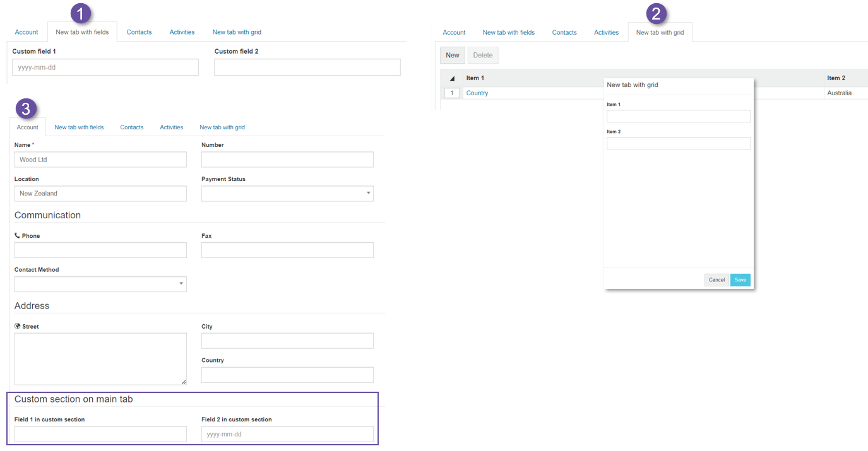Viewport: 868px width, 451px height.
Task: Focus the Name field containing Wood Ltd
Action: [x=100, y=160]
